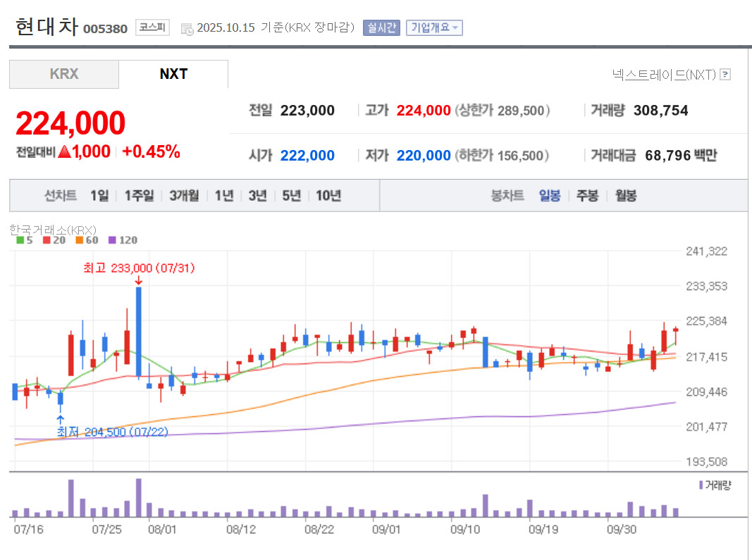Click the 코스피 market badge
The image size is (752, 560).
coord(152,27)
